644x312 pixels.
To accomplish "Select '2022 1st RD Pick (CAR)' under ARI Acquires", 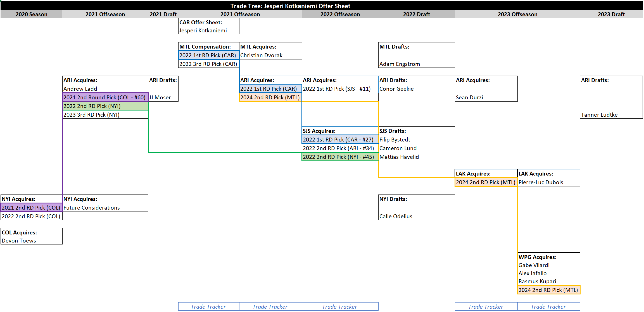I will 270,89.
